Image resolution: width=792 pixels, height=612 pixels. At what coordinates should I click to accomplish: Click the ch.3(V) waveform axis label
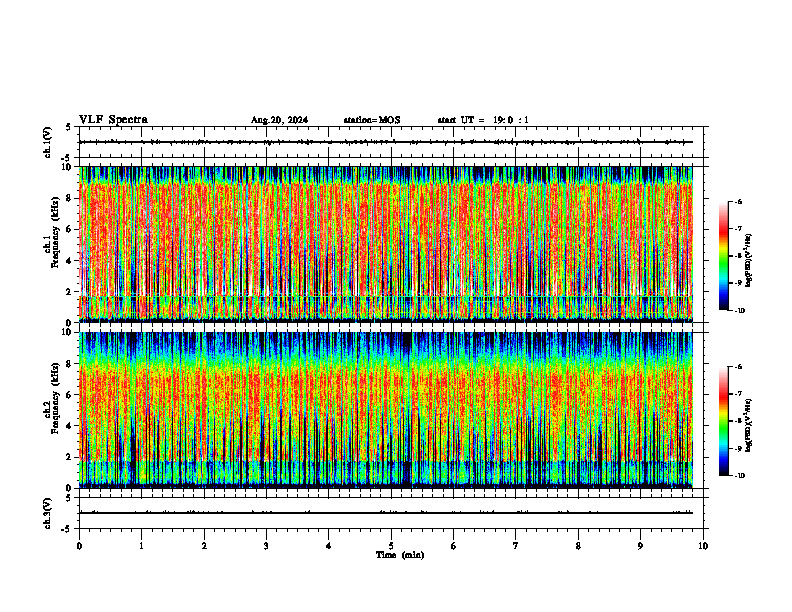click(47, 513)
